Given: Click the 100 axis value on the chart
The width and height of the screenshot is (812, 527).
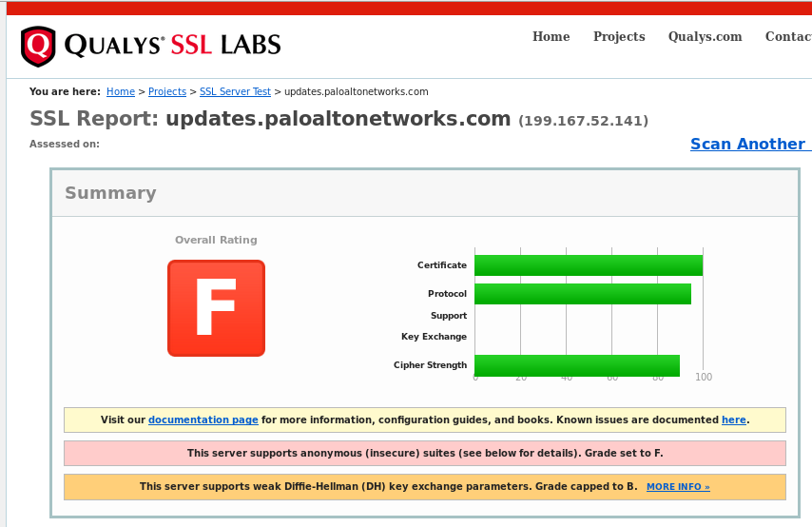Looking at the screenshot, I should 704,378.
